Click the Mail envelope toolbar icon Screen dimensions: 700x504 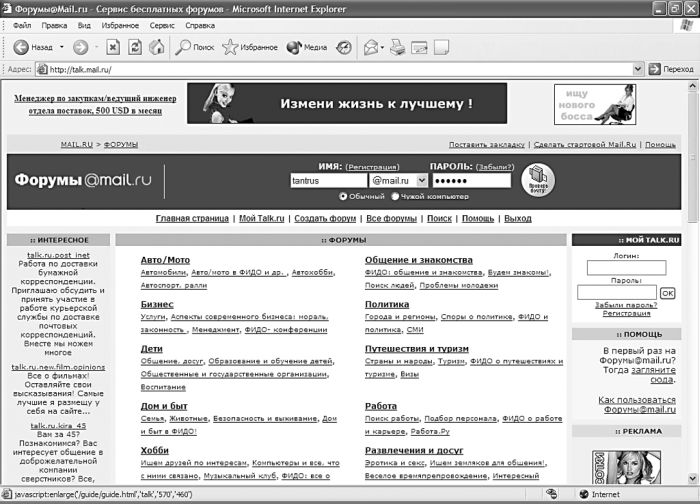371,47
